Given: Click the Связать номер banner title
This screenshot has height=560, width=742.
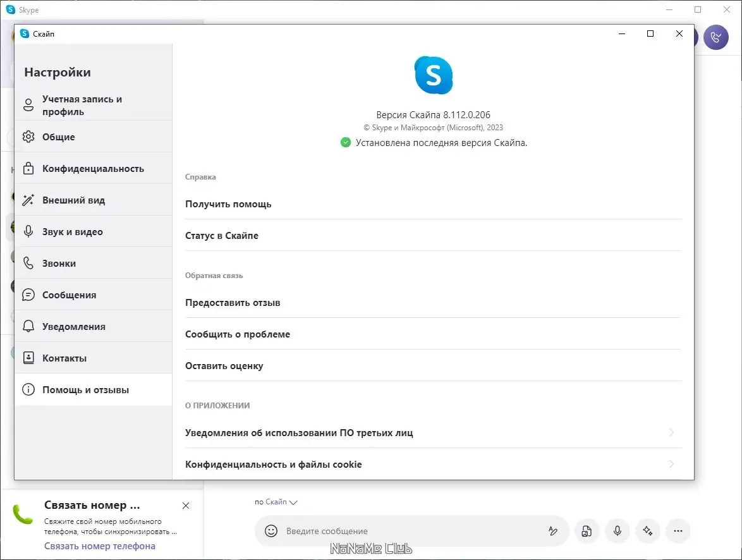Looking at the screenshot, I should coord(92,505).
